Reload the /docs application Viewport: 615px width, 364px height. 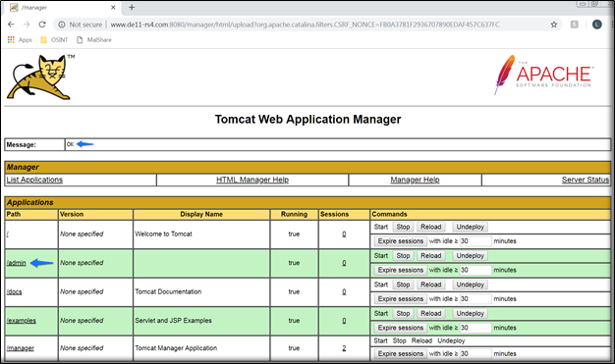(x=430, y=285)
